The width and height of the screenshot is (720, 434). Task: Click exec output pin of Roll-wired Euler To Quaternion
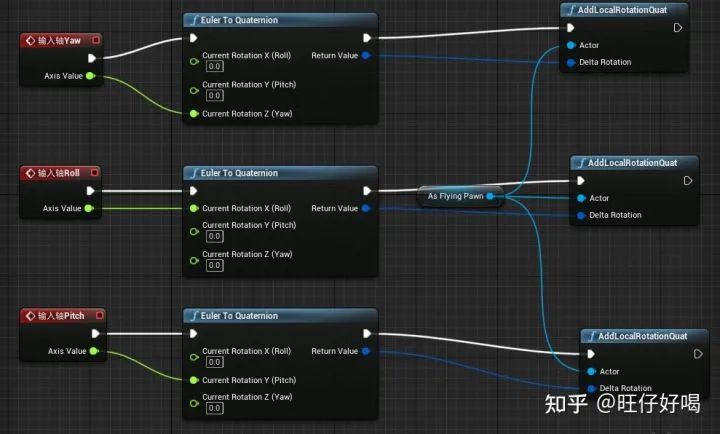click(367, 191)
